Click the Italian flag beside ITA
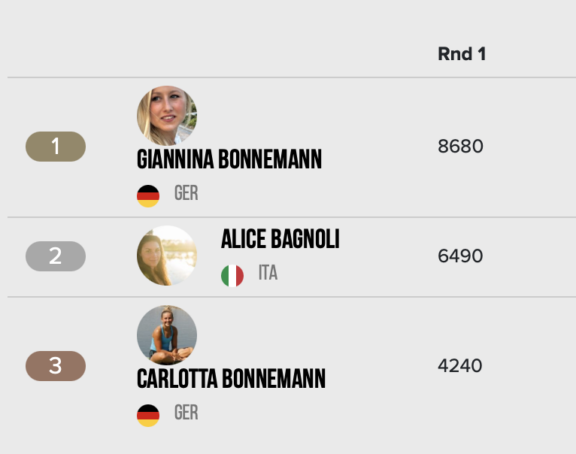The width and height of the screenshot is (576, 454). tap(232, 275)
